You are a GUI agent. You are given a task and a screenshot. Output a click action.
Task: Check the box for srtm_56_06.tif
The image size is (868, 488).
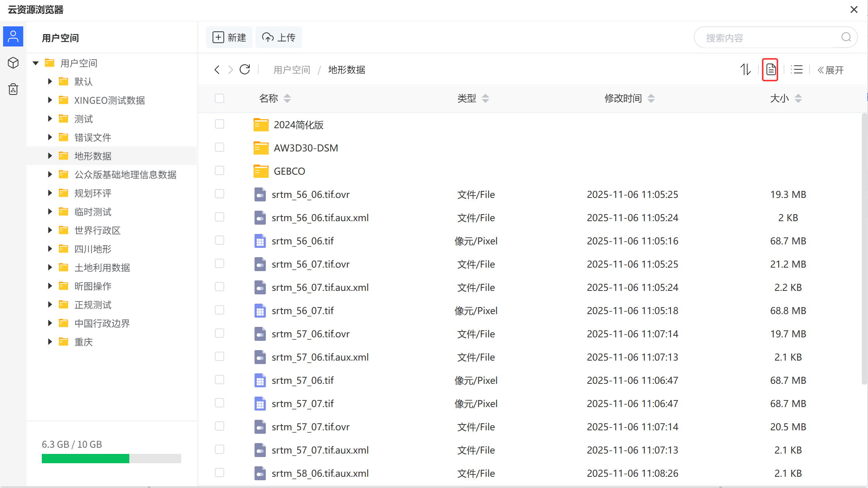(x=220, y=241)
